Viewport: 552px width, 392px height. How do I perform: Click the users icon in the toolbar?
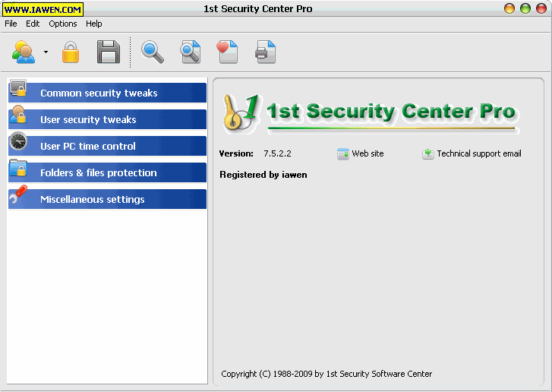(x=24, y=52)
